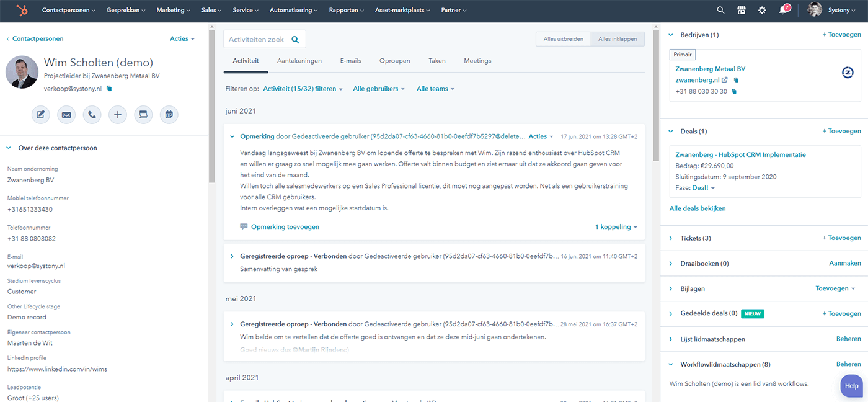Viewport: 868px width, 402px height.
Task: Click the search icon in Activiteiten search box
Action: point(295,40)
